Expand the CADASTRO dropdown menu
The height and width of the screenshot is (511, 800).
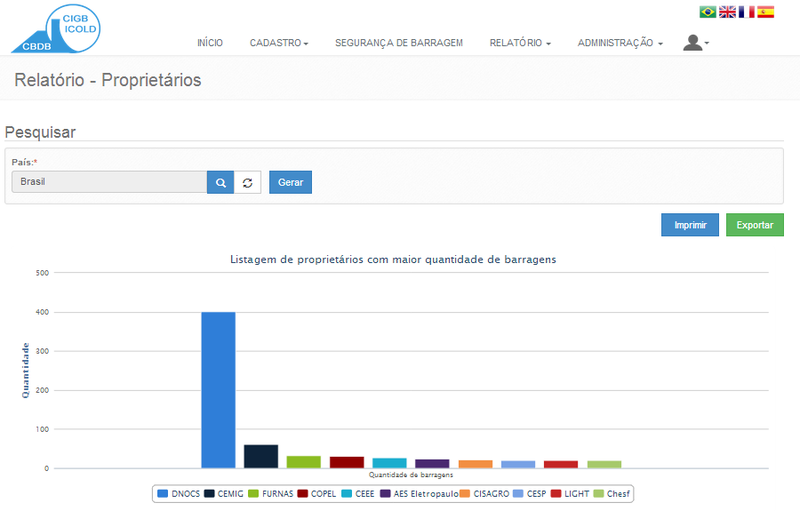[x=278, y=43]
